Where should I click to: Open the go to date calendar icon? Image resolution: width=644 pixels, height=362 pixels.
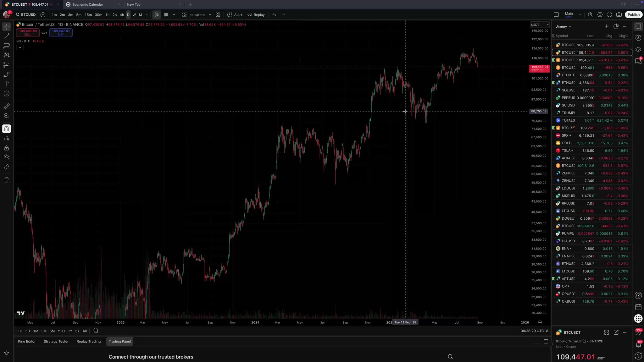pos(95,331)
